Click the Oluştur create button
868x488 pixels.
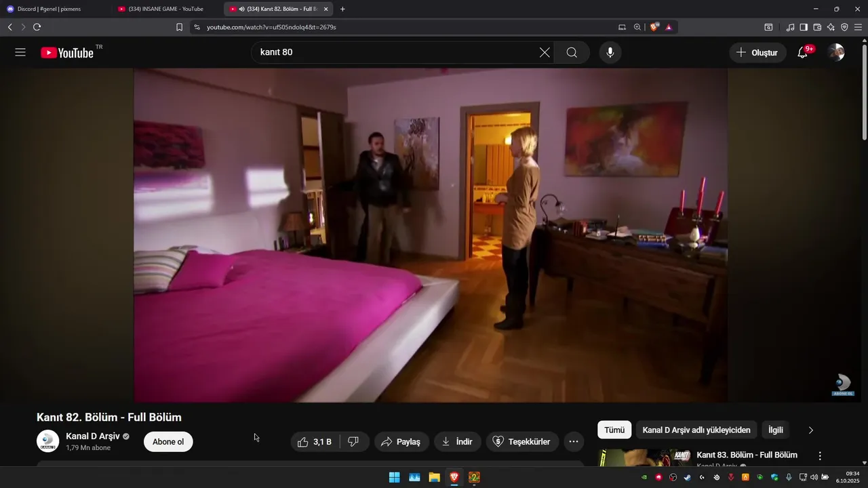[758, 52]
